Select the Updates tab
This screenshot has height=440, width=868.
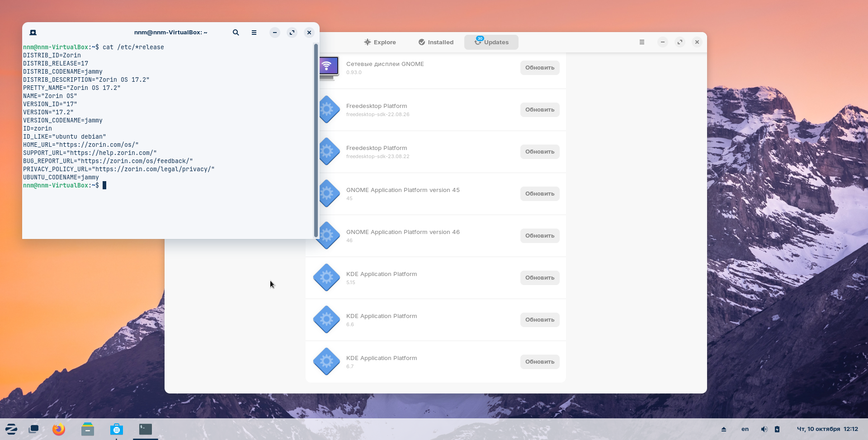[491, 42]
